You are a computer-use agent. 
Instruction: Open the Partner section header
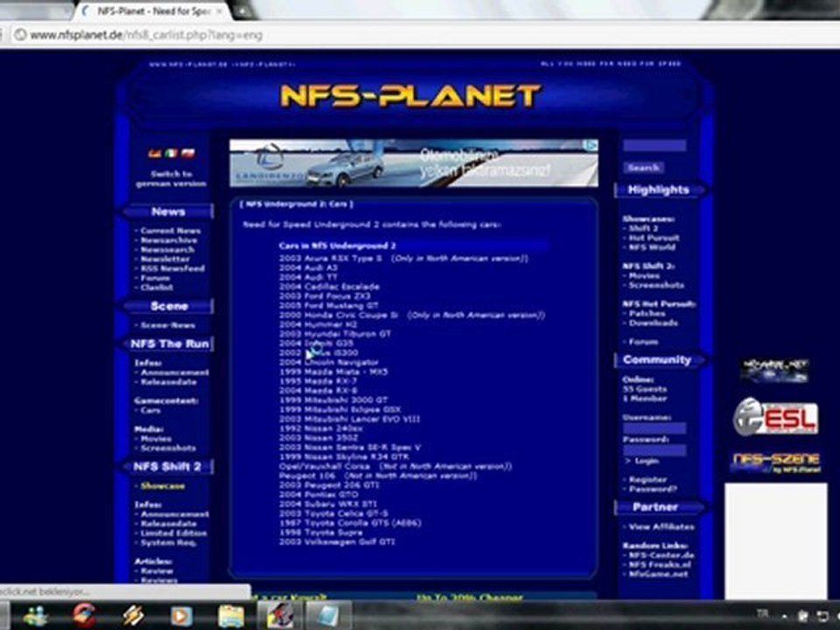tap(655, 507)
